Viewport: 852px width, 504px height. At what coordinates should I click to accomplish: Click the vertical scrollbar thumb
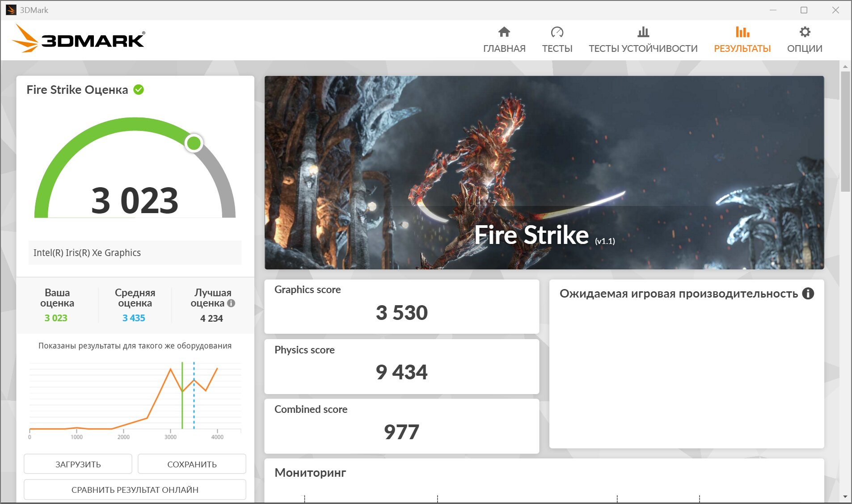click(x=845, y=132)
